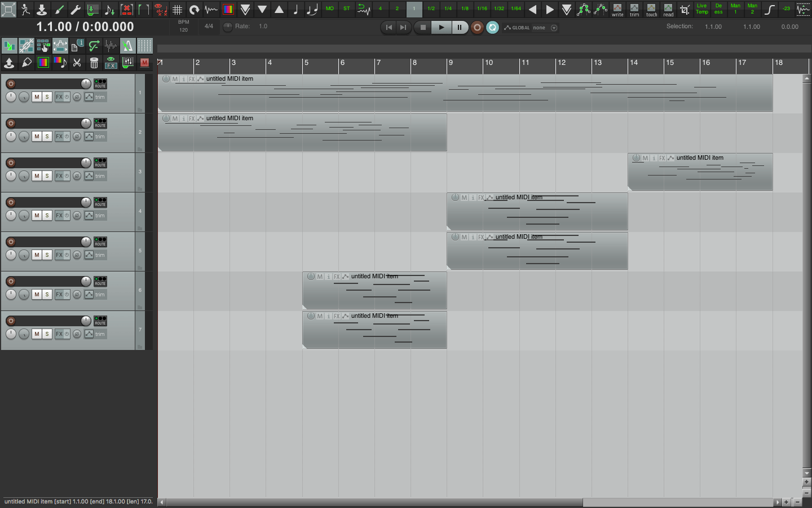
Task: Click the trash can icon in lower toolbar
Action: (x=94, y=63)
